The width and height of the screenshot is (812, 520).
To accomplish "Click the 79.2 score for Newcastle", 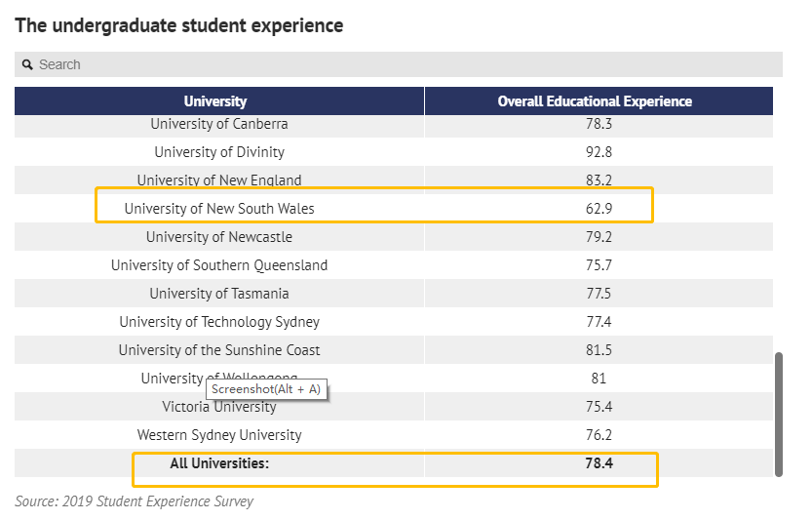I will (x=599, y=237).
